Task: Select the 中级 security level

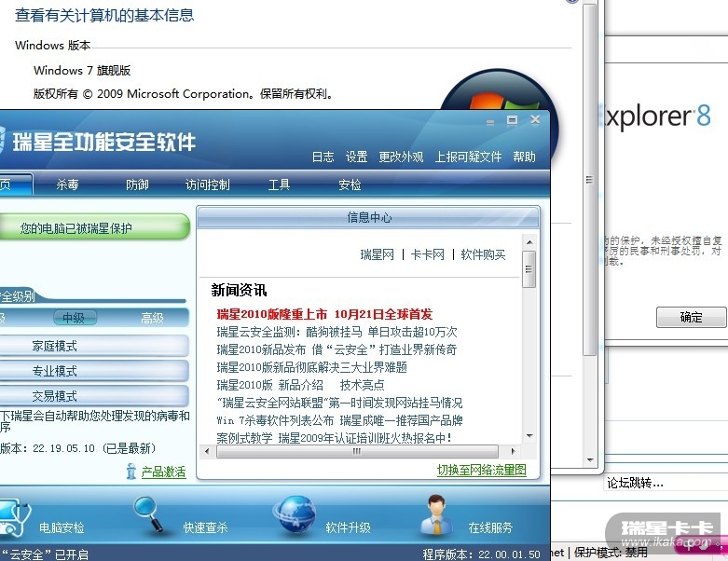Action: point(74,318)
